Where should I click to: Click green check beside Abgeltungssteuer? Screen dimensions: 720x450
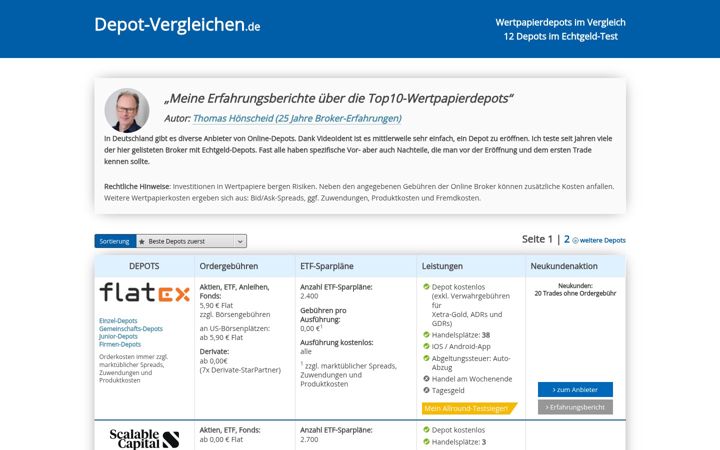coord(426,358)
